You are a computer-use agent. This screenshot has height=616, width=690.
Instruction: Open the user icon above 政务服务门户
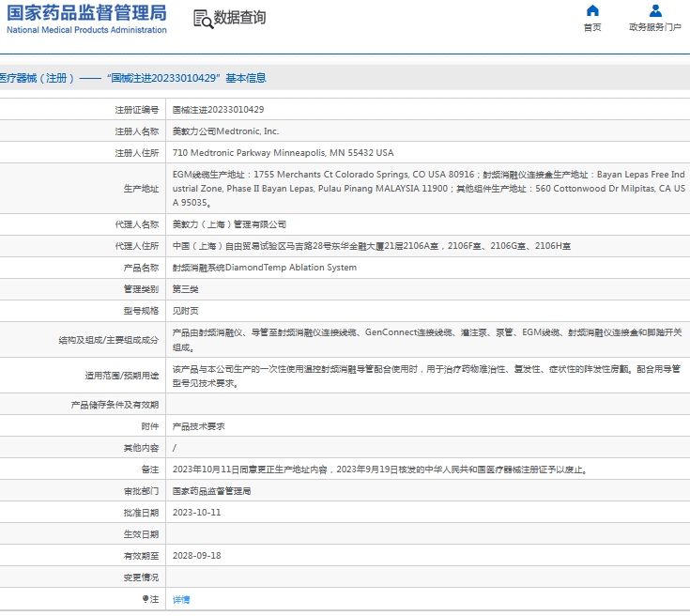(x=655, y=10)
